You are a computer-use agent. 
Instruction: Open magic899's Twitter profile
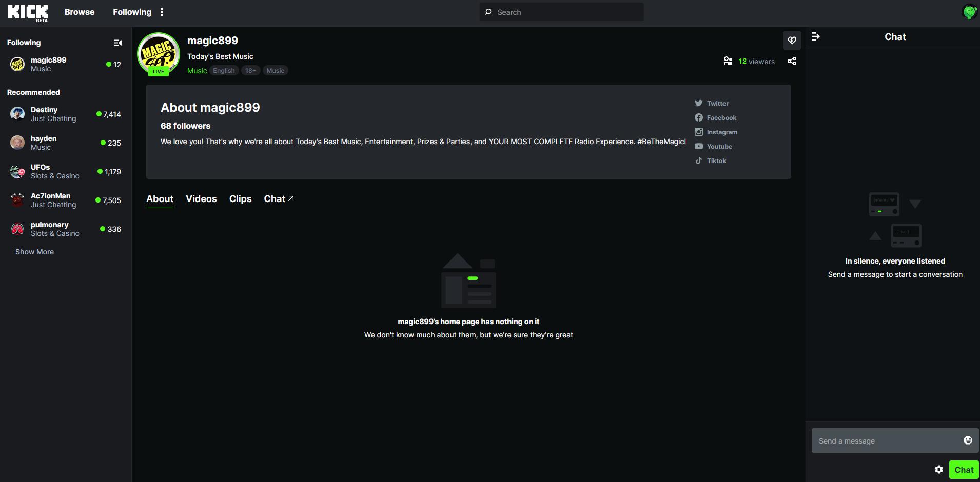[717, 103]
